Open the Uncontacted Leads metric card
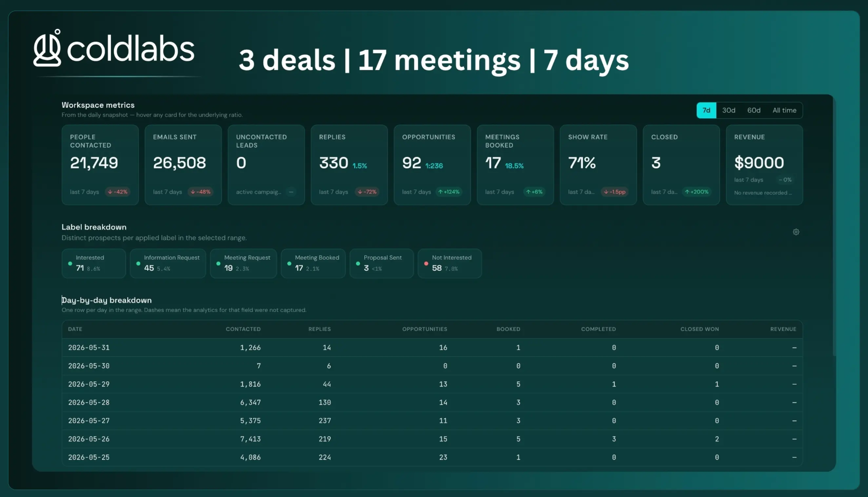 pyautogui.click(x=266, y=165)
